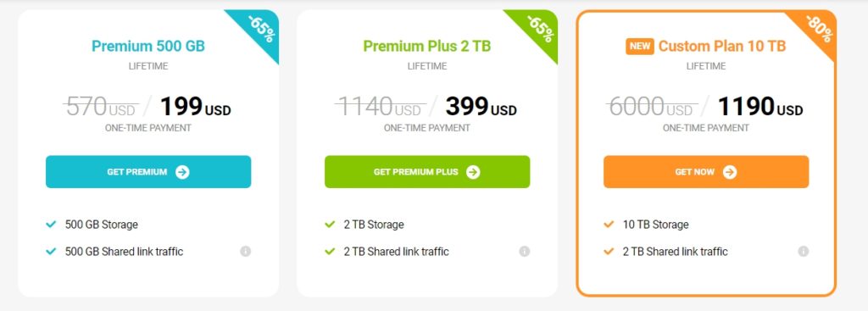The height and width of the screenshot is (311, 868).
Task: Select the Premium 500 GB title
Action: [148, 46]
